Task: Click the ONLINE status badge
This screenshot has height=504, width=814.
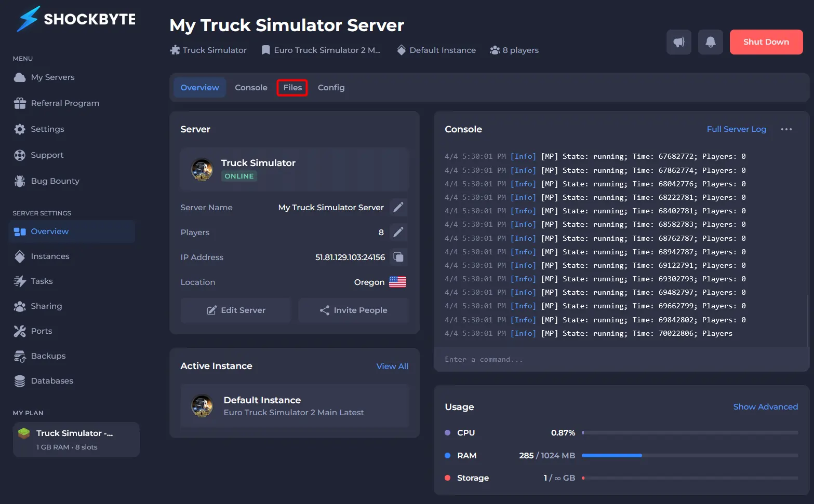Action: (239, 176)
